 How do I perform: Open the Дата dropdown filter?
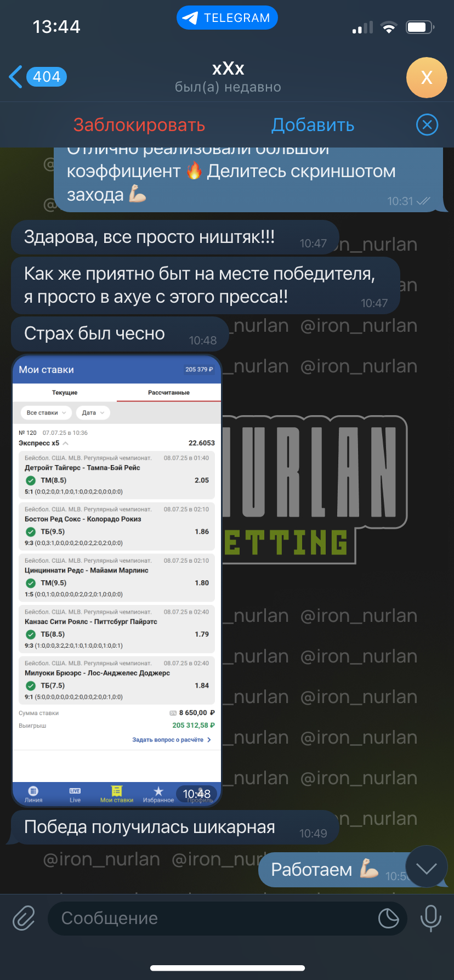[x=93, y=413]
